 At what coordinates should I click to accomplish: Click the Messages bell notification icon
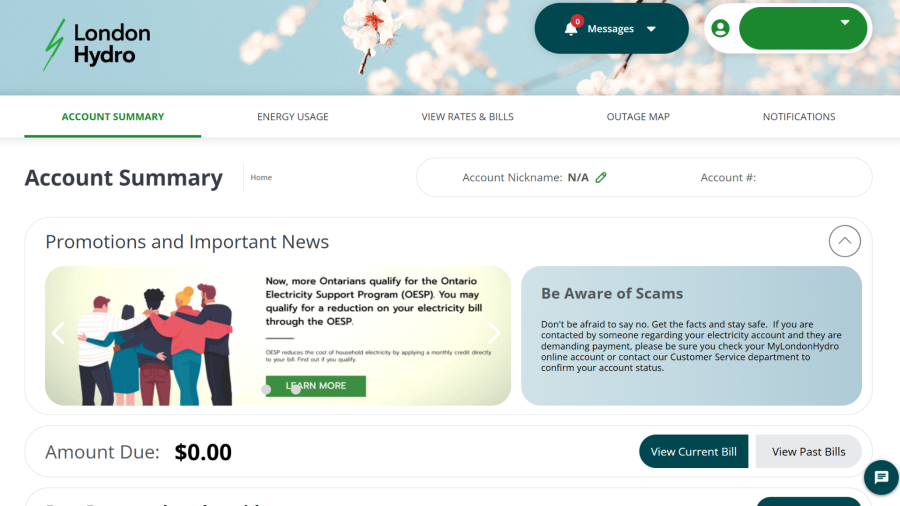coord(571,28)
